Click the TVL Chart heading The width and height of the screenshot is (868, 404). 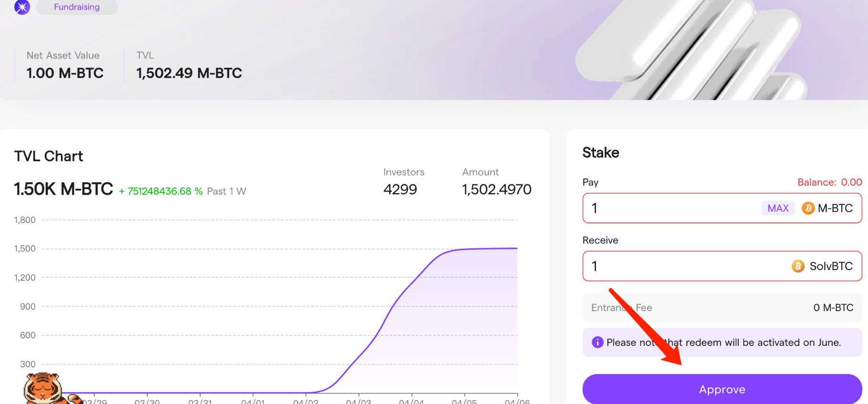pyautogui.click(x=49, y=156)
